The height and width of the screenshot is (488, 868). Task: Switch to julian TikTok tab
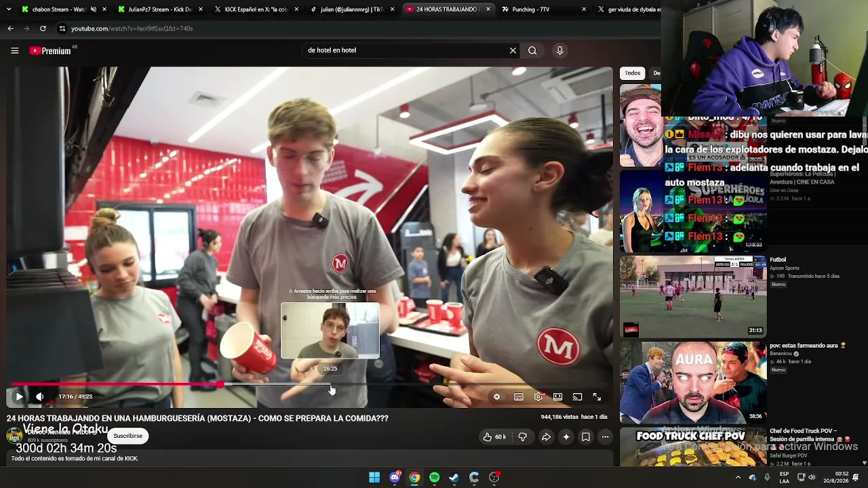(353, 9)
